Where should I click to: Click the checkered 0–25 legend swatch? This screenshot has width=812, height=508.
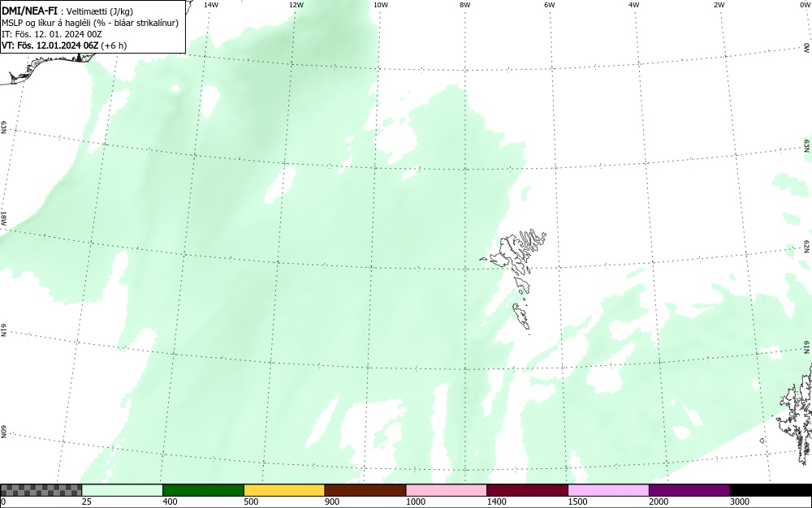41,490
